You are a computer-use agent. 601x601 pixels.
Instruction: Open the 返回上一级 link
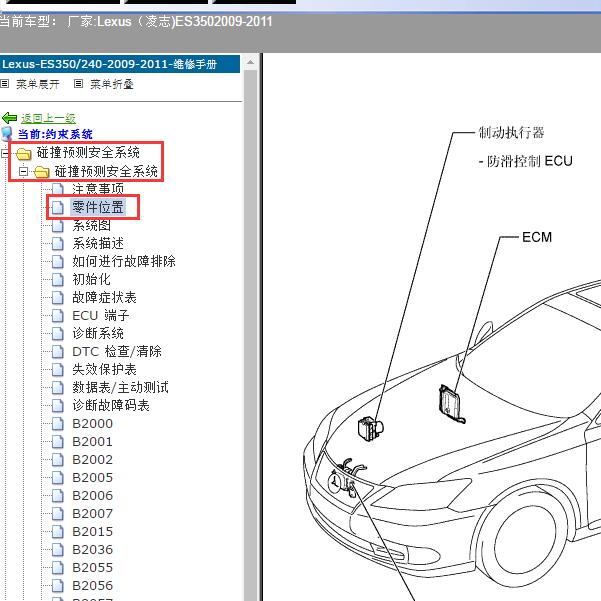[48, 118]
